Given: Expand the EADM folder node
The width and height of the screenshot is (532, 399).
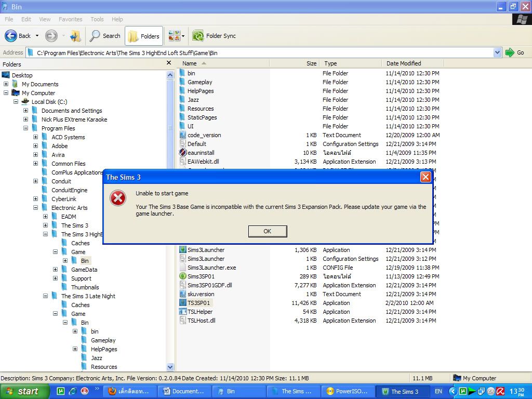Looking at the screenshot, I should click(46, 216).
